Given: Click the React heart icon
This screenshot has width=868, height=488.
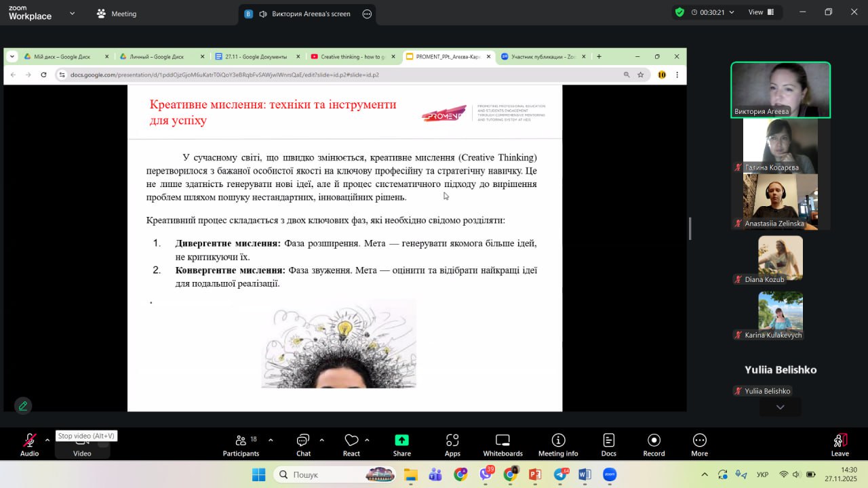Looking at the screenshot, I should click(351, 445).
